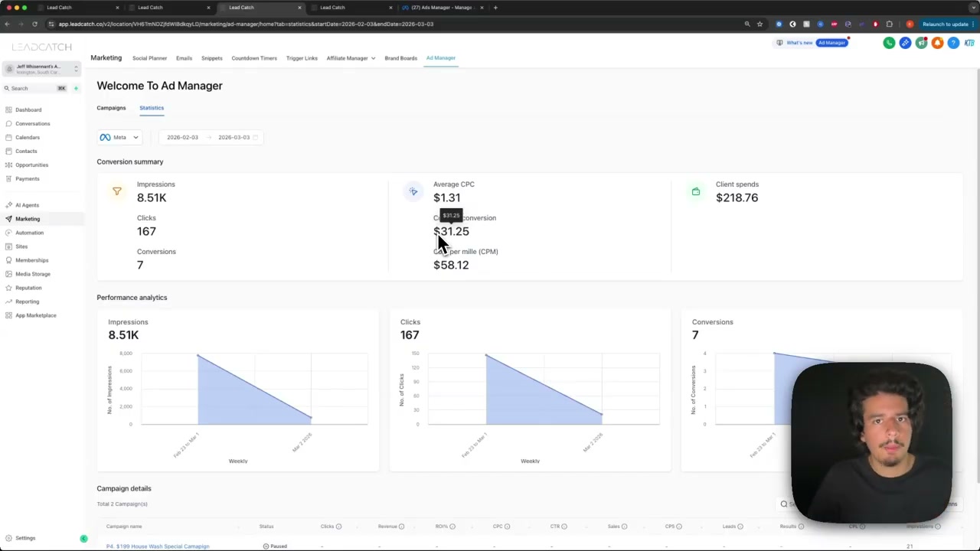Image resolution: width=980 pixels, height=551 pixels.
Task: Open Automation in the sidebar
Action: pyautogui.click(x=29, y=233)
